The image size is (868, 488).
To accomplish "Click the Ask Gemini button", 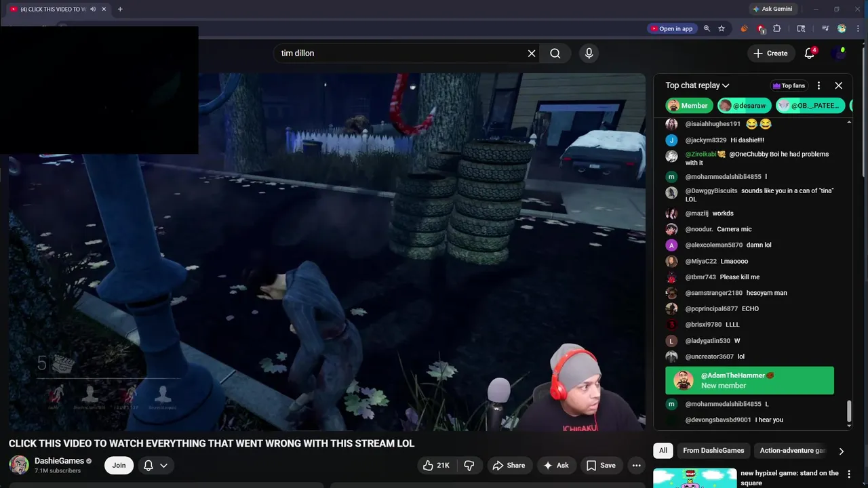I will [x=772, y=9].
